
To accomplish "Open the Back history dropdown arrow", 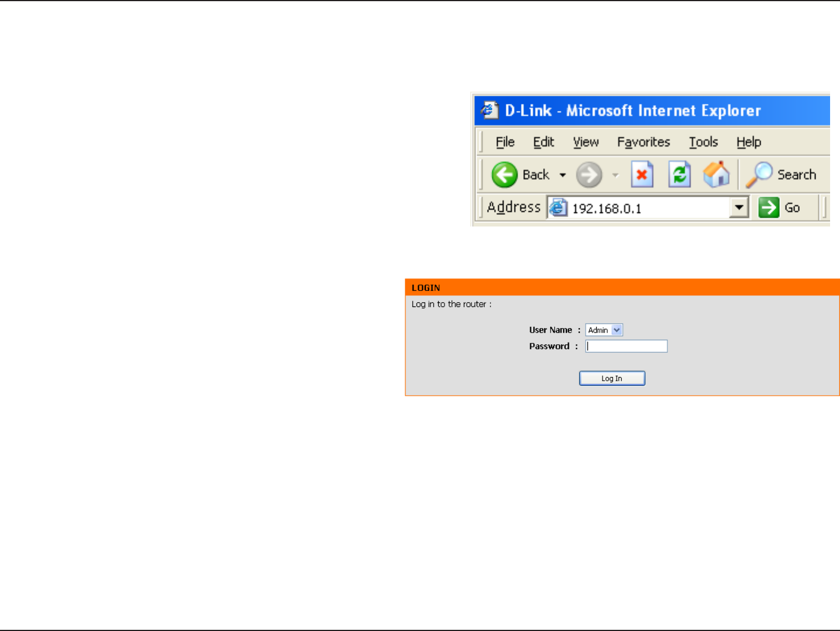I will click(x=562, y=175).
